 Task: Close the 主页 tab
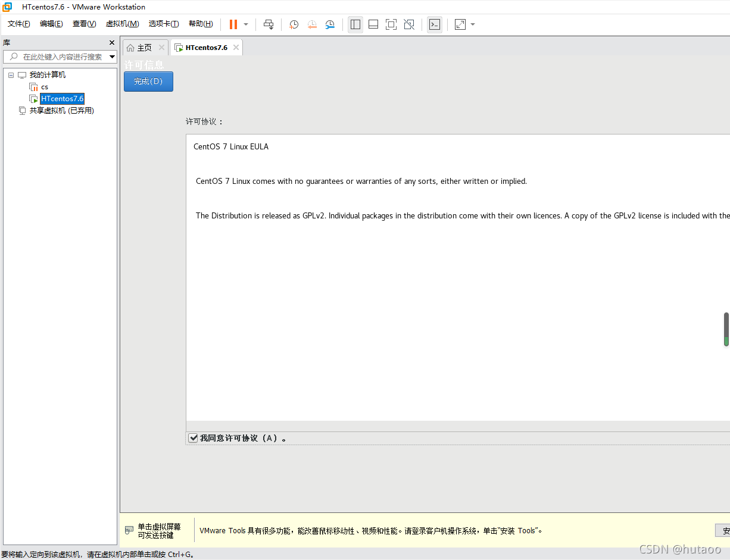(161, 48)
